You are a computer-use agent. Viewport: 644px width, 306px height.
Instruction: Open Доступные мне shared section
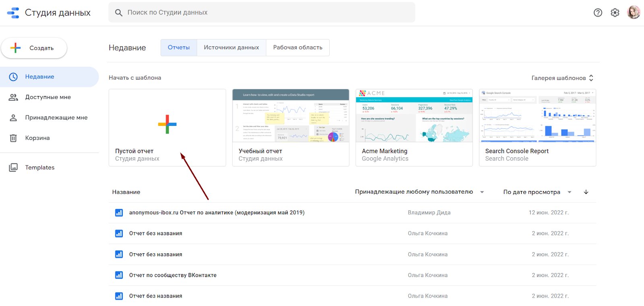pyautogui.click(x=48, y=97)
